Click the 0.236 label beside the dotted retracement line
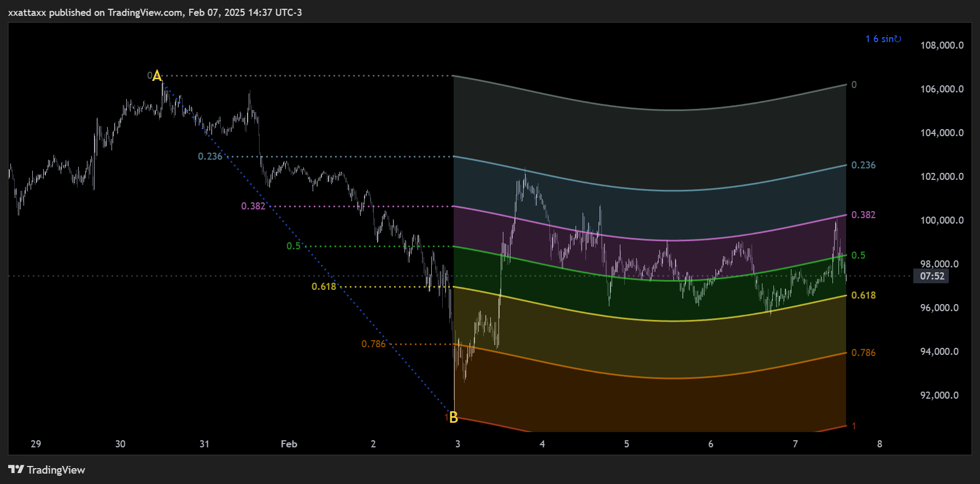 click(x=210, y=156)
